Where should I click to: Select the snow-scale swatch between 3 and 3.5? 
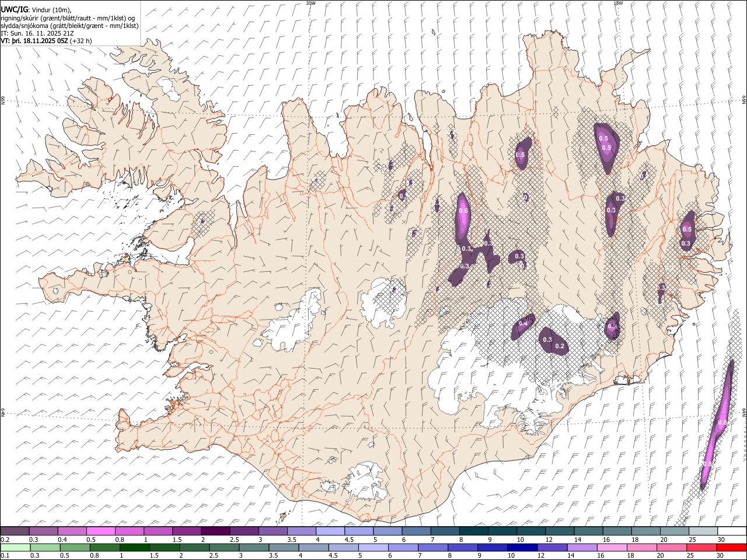click(x=273, y=531)
